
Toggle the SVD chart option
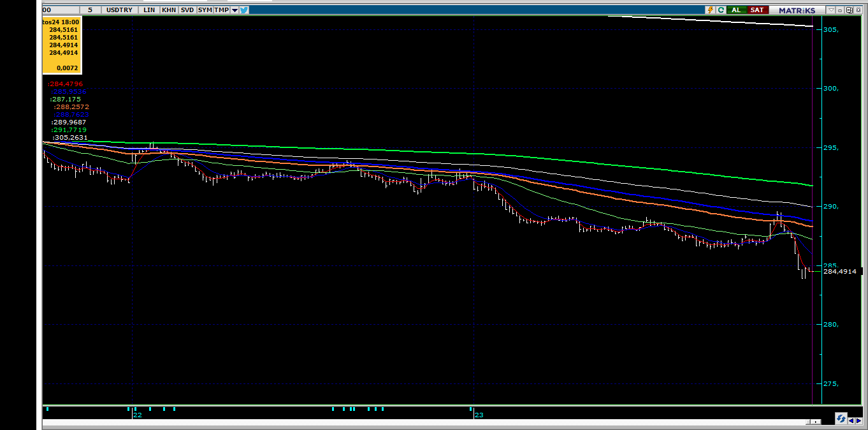[x=187, y=10]
